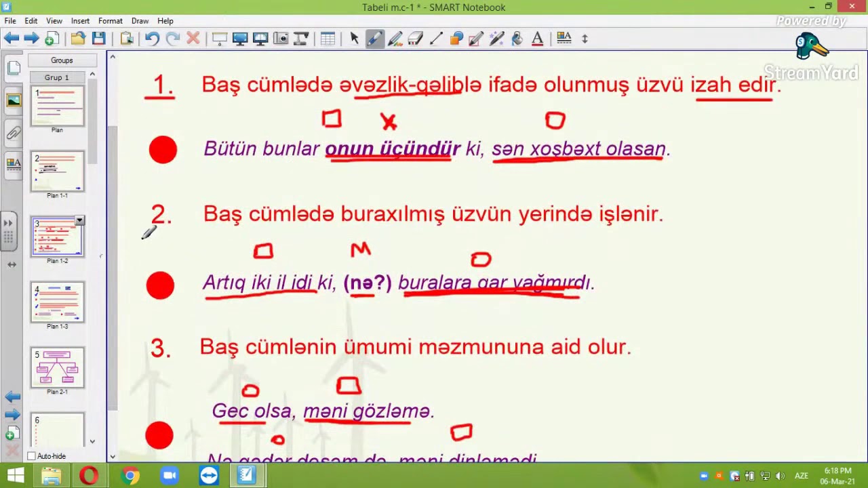Open the Plan 2-1 page thumbnail

pyautogui.click(x=57, y=368)
